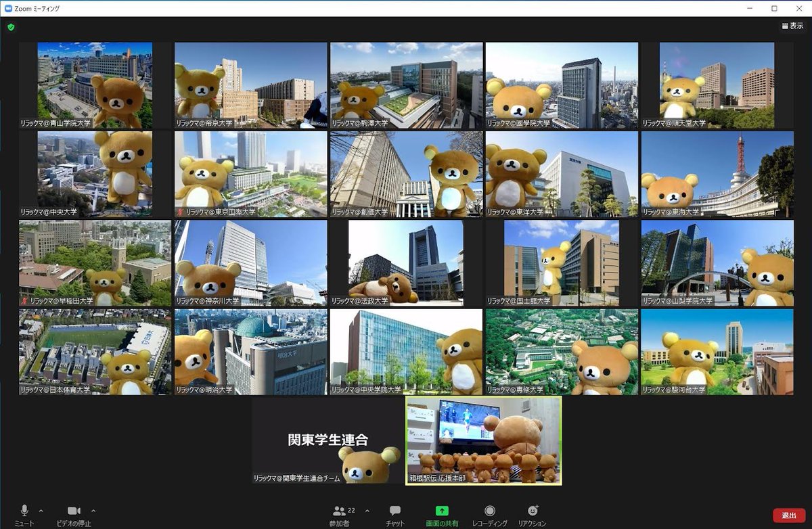Click the Zoom logo in the title bar
Viewport: 812px width, 529px height.
8,8
